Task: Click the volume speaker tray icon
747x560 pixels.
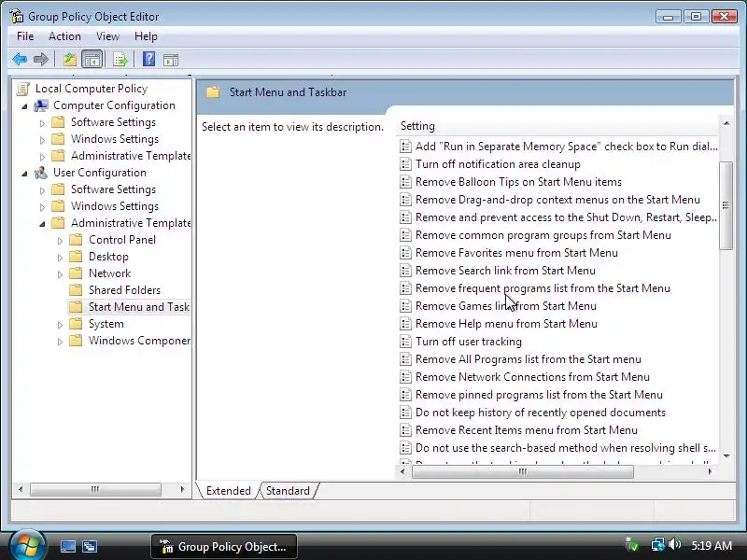Action: click(674, 544)
